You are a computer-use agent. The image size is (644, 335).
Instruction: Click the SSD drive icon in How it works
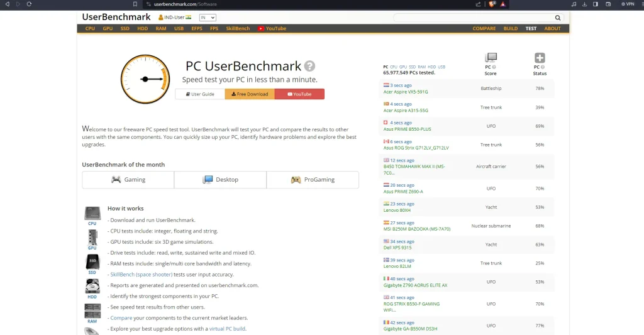click(92, 261)
